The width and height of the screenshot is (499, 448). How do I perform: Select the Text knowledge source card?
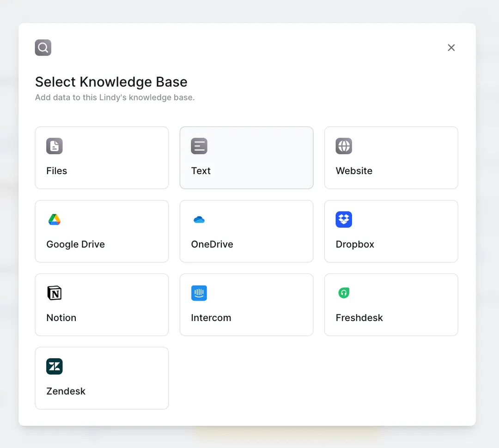point(247,158)
